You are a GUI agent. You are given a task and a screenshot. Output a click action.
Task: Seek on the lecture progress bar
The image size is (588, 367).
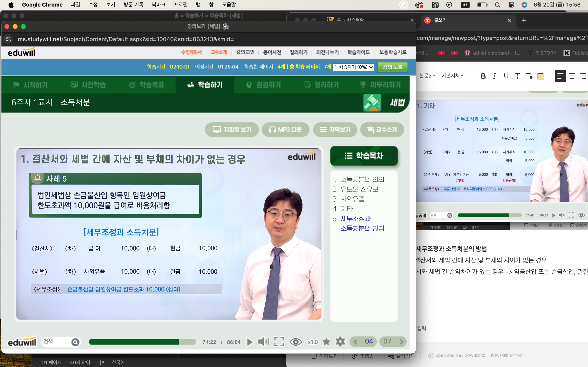click(142, 342)
